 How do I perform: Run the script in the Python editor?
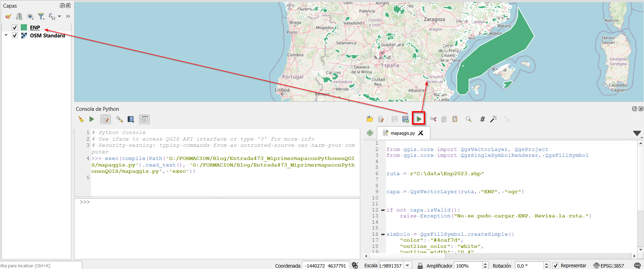[x=418, y=119]
